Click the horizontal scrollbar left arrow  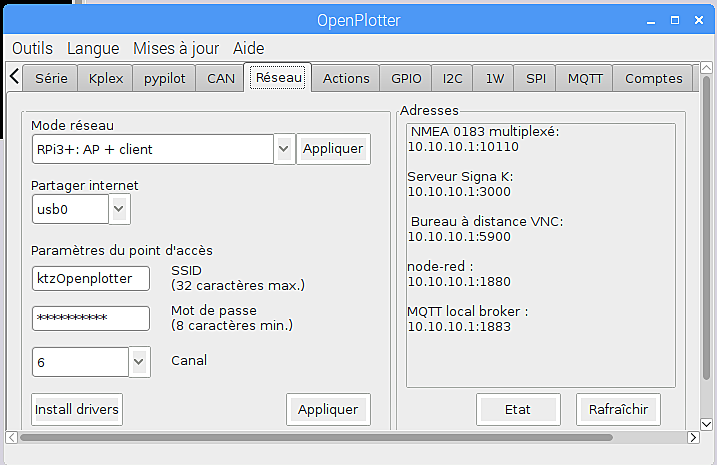pos(12,438)
